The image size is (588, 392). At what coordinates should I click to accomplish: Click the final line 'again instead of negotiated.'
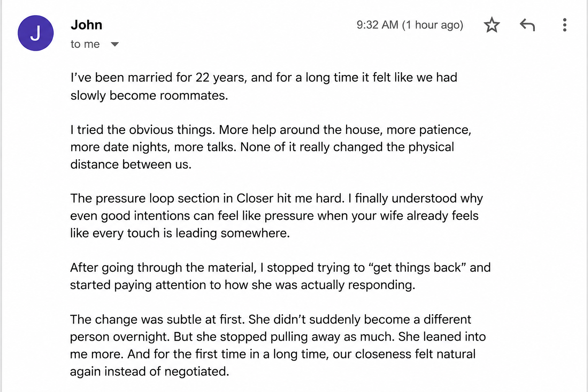click(150, 372)
